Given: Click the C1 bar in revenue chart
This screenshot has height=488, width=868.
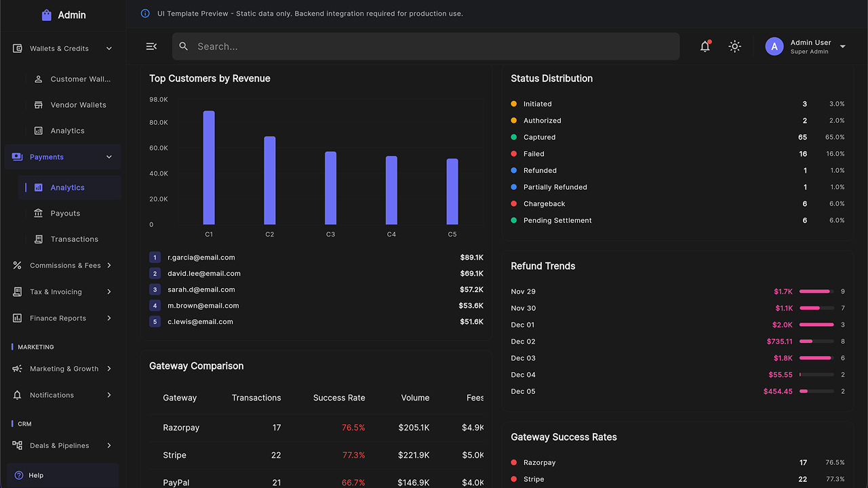Looking at the screenshot, I should click(x=209, y=167).
